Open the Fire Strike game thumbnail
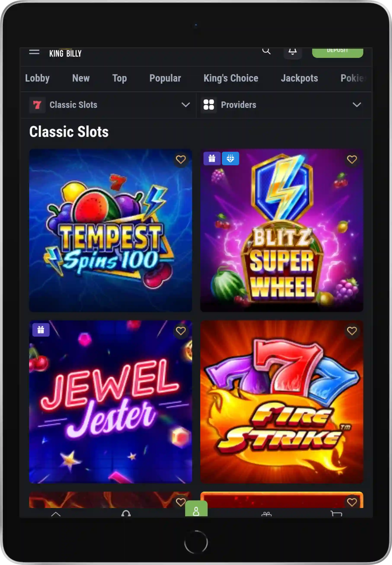 (282, 402)
